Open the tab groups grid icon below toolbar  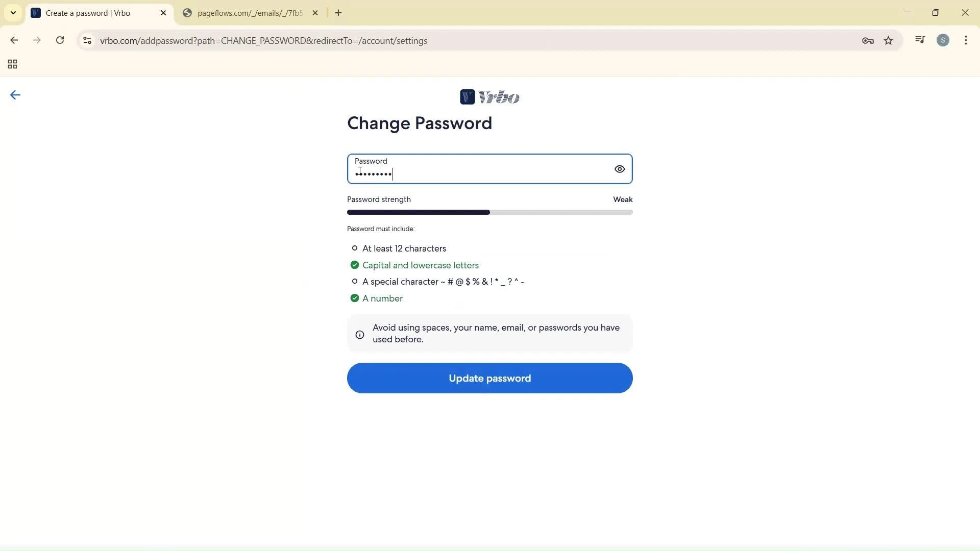(12, 64)
